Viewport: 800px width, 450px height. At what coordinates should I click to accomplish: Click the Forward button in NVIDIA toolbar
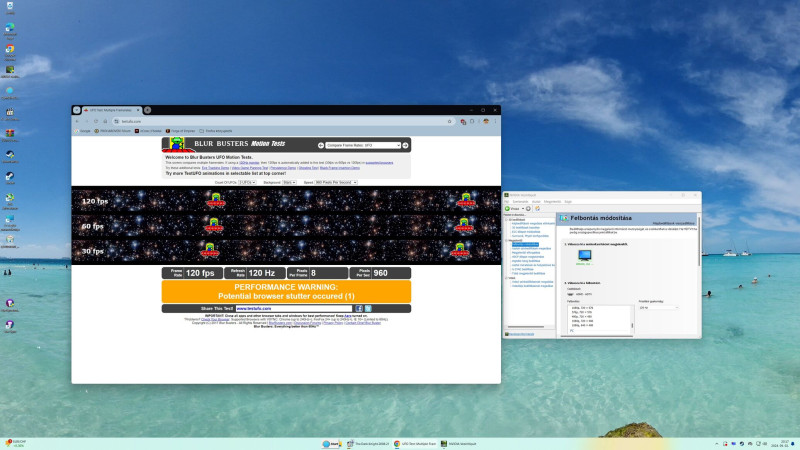pos(528,209)
